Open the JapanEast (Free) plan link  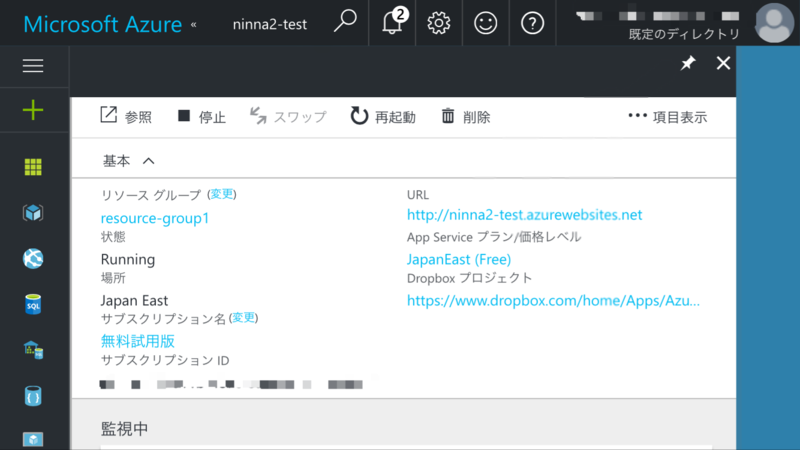tap(459, 259)
